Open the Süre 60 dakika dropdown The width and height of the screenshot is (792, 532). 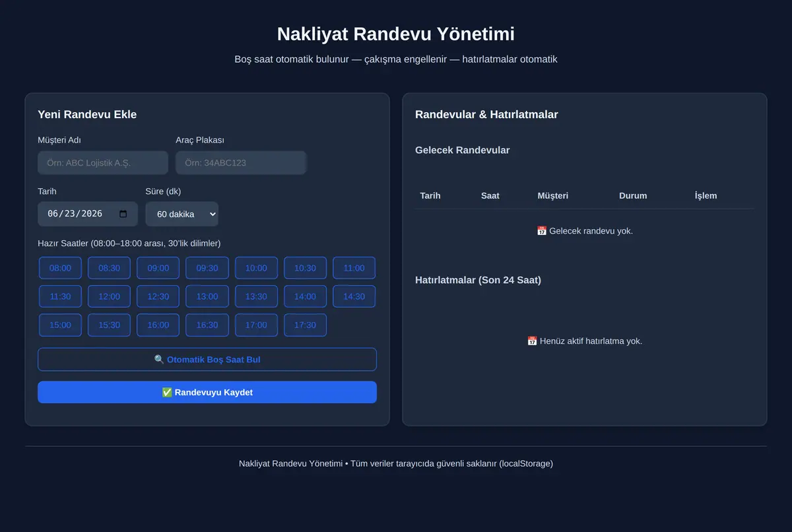click(x=181, y=214)
